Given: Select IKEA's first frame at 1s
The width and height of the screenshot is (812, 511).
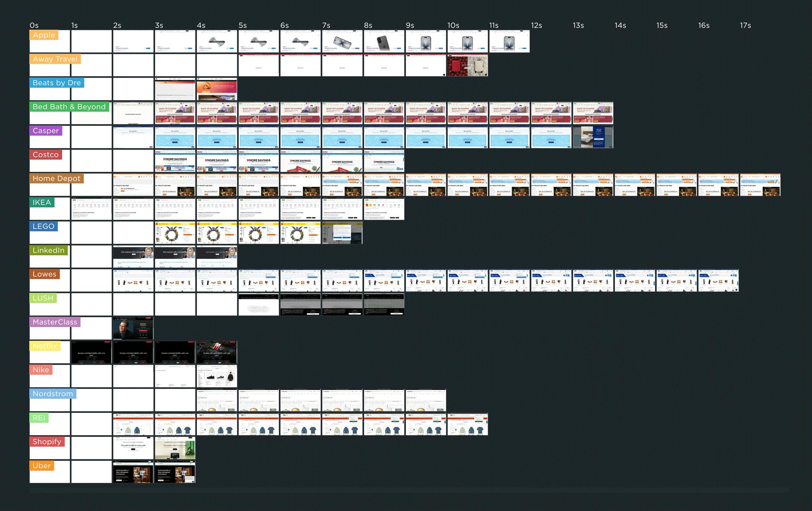Looking at the screenshot, I should tap(91, 209).
